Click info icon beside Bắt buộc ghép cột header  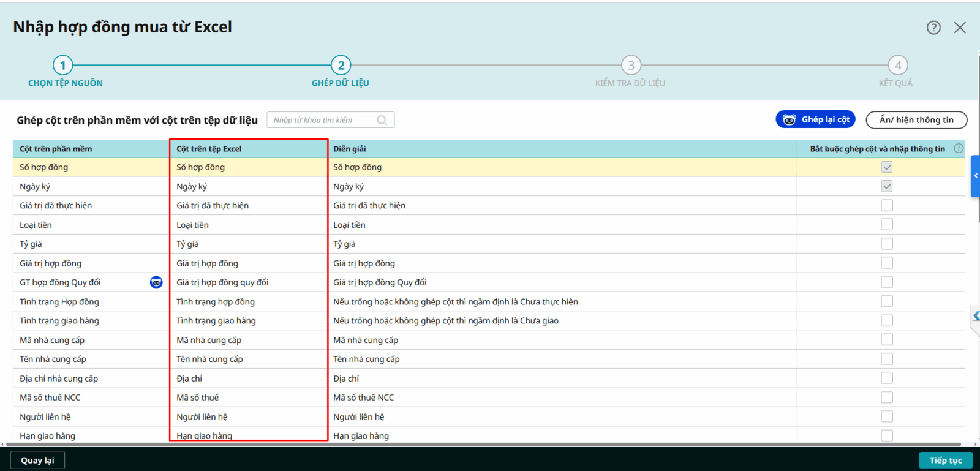pyautogui.click(x=959, y=148)
